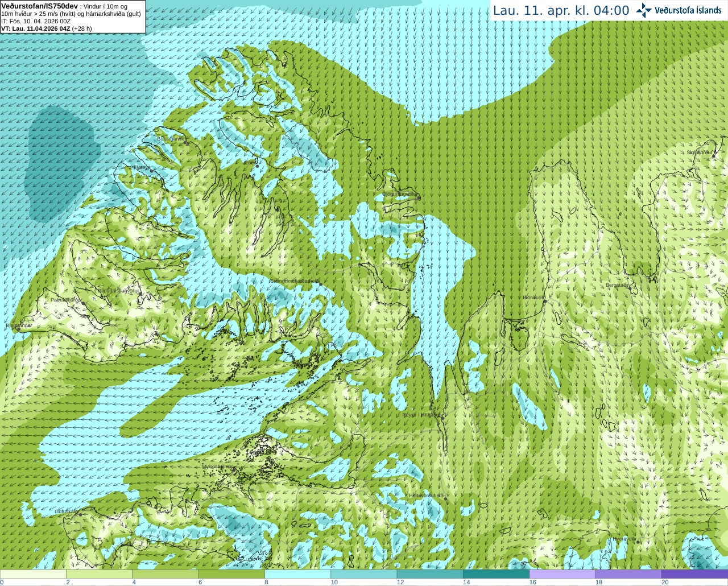Select the Flateyri station dot
This screenshot has height=586, width=728.
[x=151, y=171]
